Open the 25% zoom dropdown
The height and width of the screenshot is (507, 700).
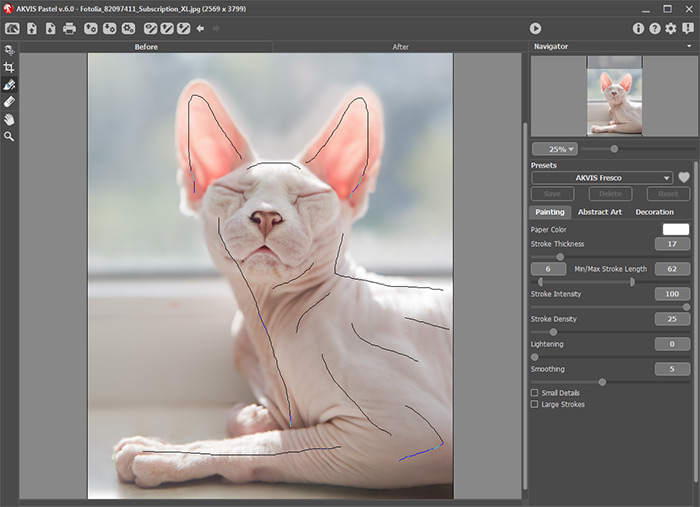(x=554, y=149)
